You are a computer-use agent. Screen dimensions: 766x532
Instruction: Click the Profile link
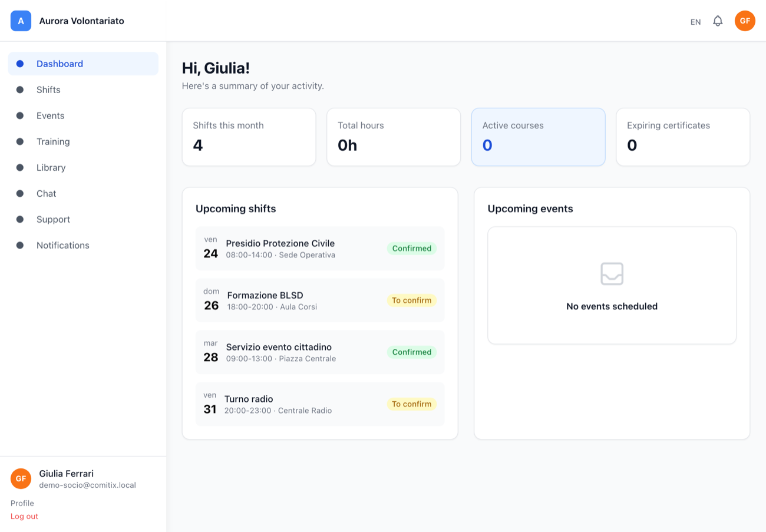pyautogui.click(x=22, y=503)
